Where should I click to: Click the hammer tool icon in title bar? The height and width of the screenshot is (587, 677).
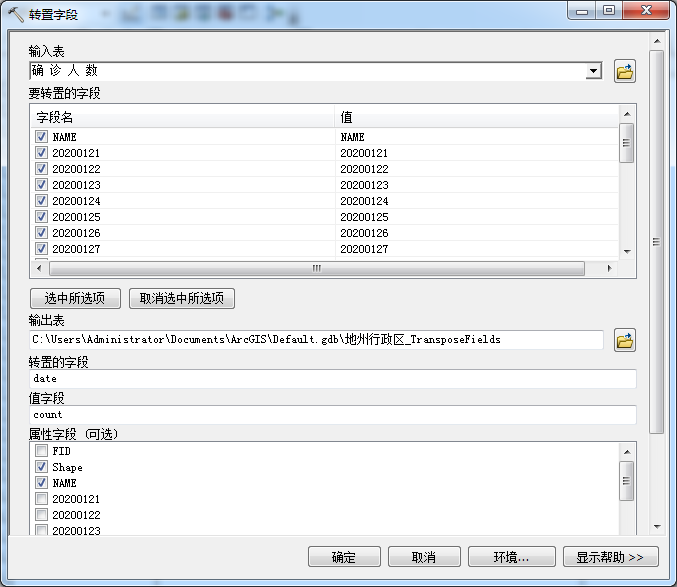[16, 14]
